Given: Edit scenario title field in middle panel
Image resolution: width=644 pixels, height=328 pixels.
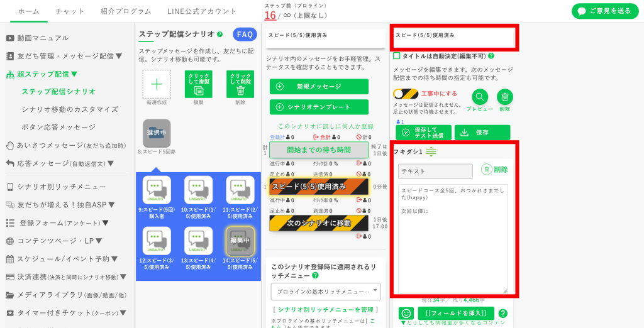Looking at the screenshot, I should pos(326,38).
